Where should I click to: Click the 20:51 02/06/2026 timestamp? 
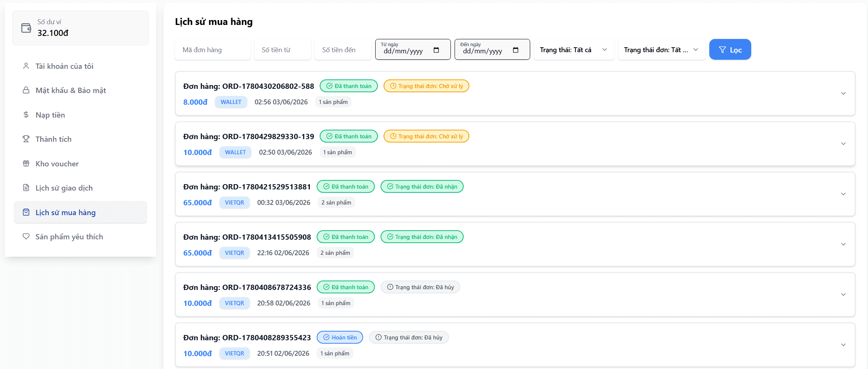(x=283, y=353)
